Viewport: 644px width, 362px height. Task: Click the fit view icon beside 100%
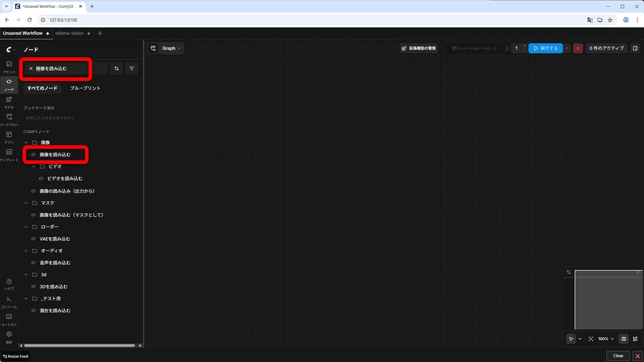(591, 339)
